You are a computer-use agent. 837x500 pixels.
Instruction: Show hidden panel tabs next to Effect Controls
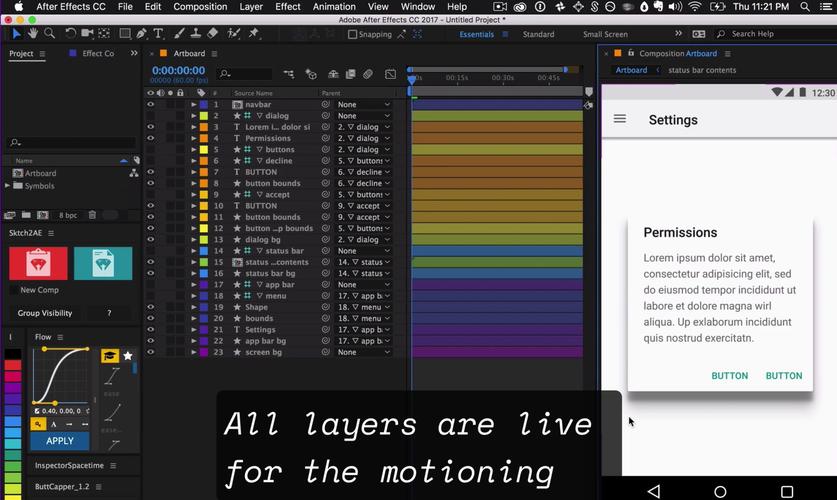pyautogui.click(x=134, y=53)
